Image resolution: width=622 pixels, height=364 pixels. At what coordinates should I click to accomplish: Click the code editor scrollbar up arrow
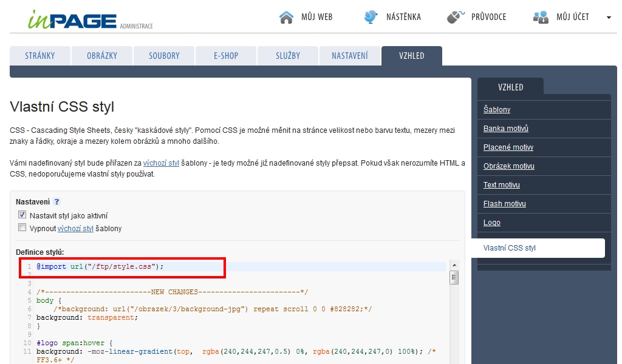tap(453, 266)
